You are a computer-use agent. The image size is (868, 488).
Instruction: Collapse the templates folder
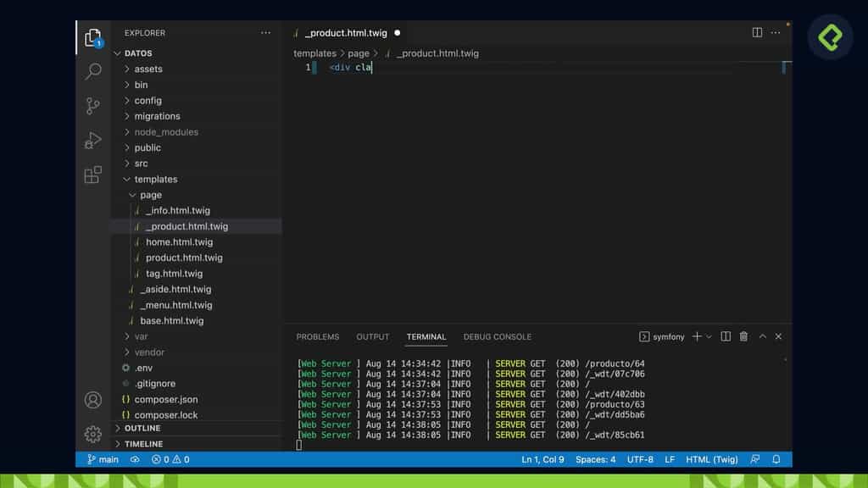point(156,180)
